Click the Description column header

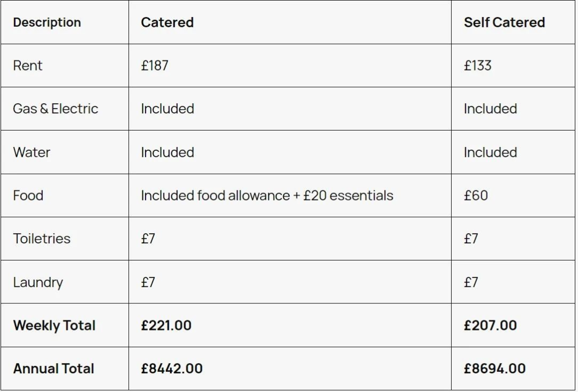[47, 22]
